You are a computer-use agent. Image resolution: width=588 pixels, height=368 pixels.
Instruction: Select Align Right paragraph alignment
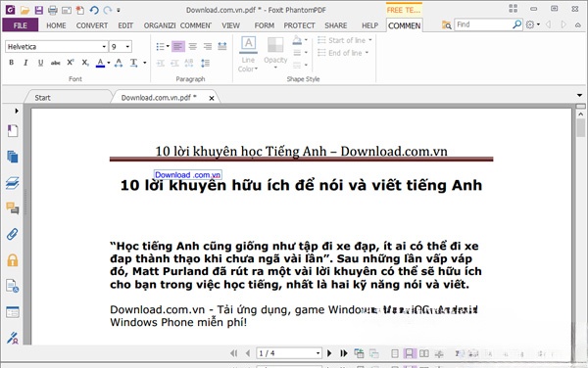coord(208,46)
